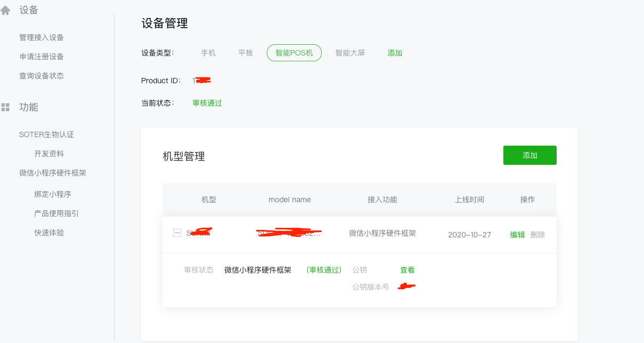Screen dimensions: 644x343
Task: Open 产品使用指引 sidebar item
Action: pos(56,213)
